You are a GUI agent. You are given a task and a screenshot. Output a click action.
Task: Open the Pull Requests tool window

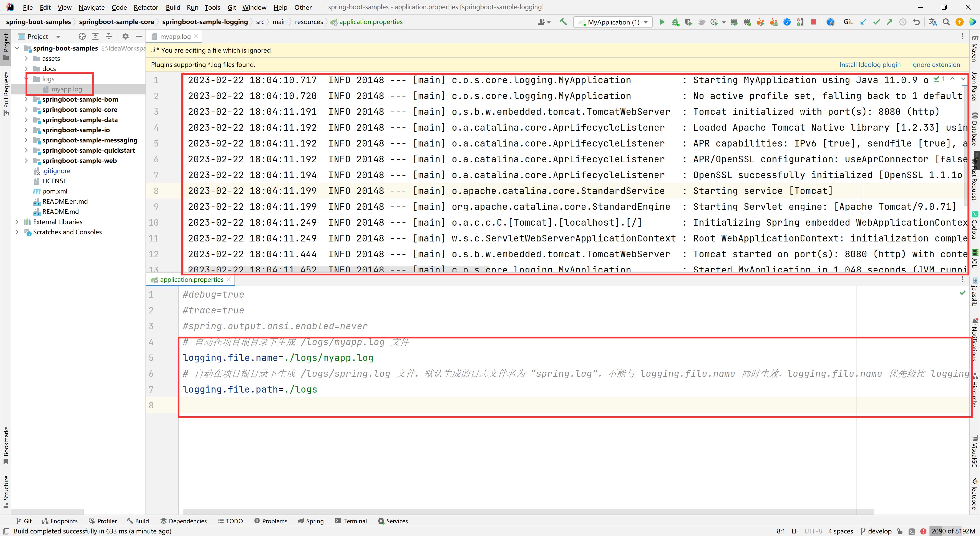6,94
